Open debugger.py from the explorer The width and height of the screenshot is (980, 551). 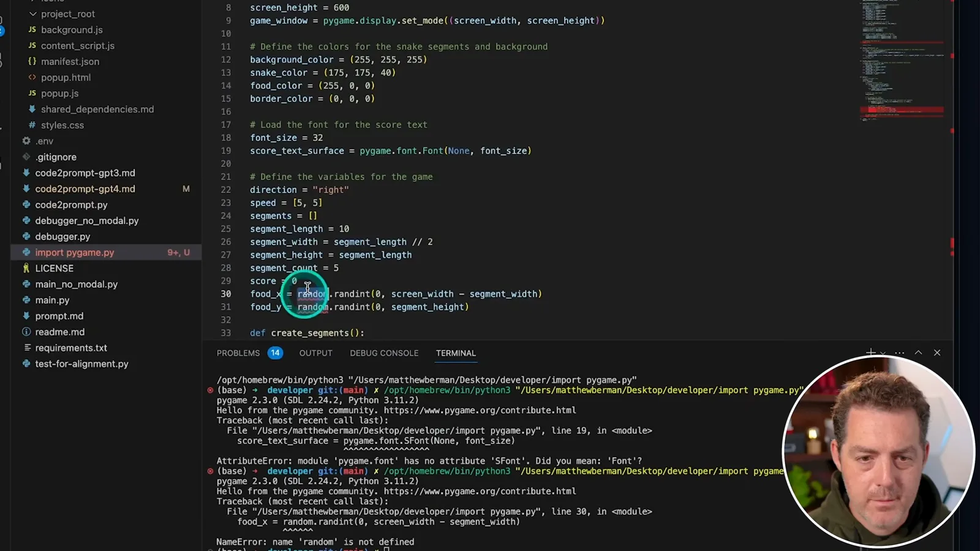tap(62, 236)
